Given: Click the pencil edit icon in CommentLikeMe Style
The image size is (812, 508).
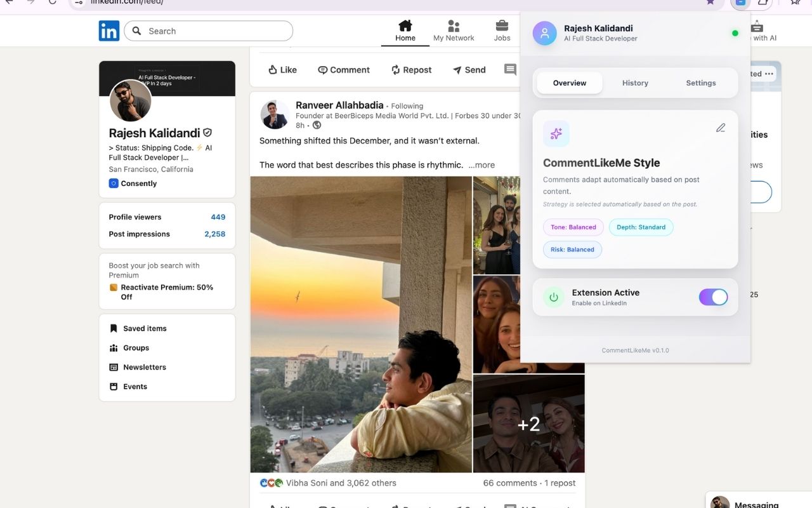Looking at the screenshot, I should [x=721, y=128].
